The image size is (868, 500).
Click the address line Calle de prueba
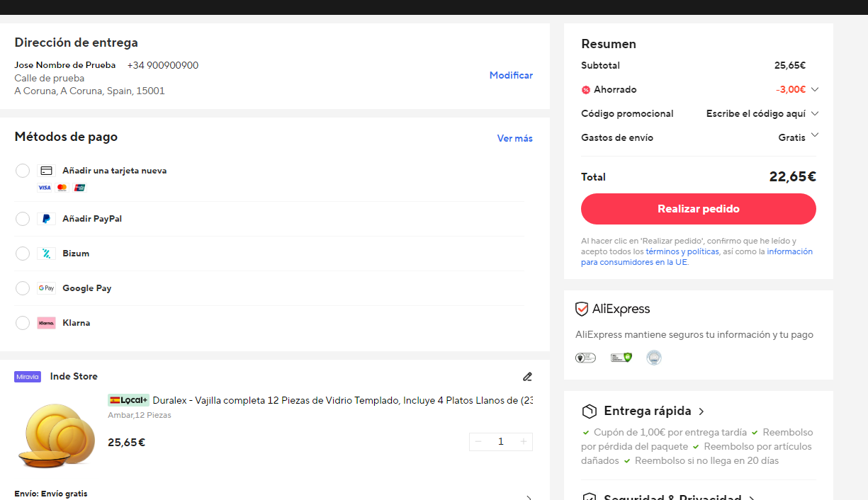point(50,78)
